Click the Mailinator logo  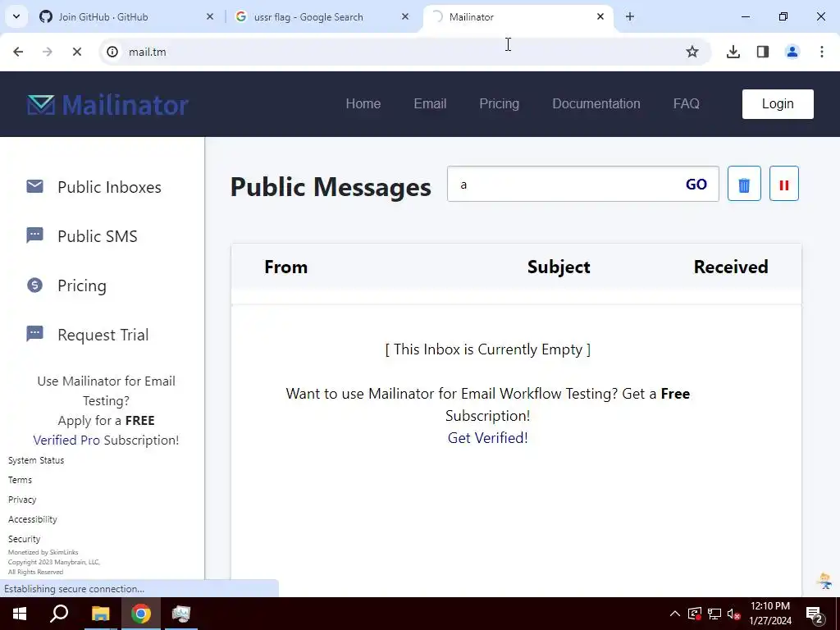tap(107, 104)
